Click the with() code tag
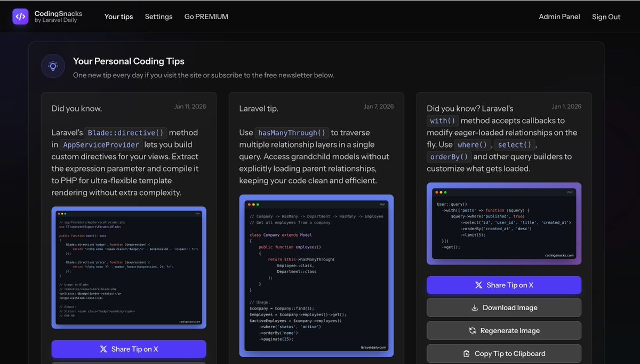This screenshot has width=640, height=364. click(443, 121)
